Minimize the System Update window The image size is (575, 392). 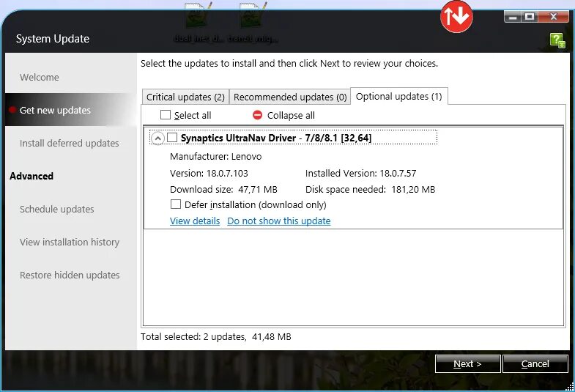(513, 17)
